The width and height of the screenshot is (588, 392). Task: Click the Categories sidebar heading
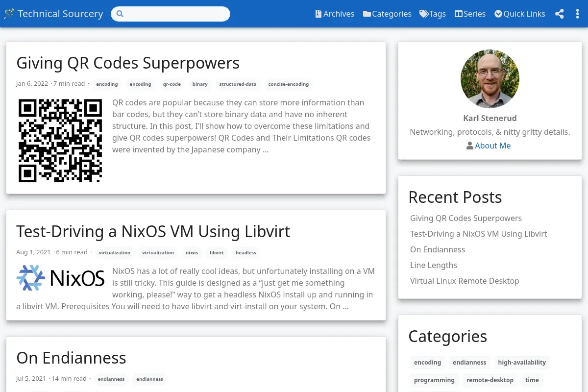(448, 336)
